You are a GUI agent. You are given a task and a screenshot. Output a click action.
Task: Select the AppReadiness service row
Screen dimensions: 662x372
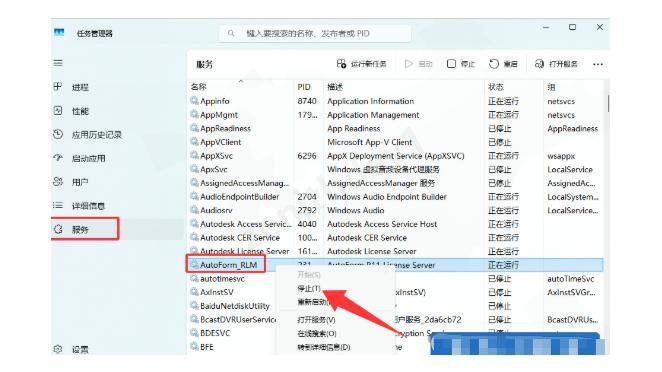pos(396,128)
